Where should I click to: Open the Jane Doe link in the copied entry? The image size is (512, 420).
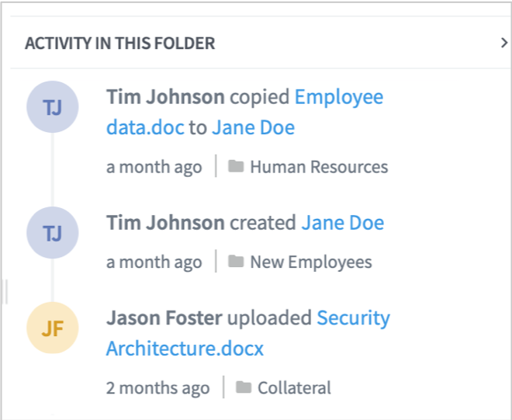click(253, 127)
